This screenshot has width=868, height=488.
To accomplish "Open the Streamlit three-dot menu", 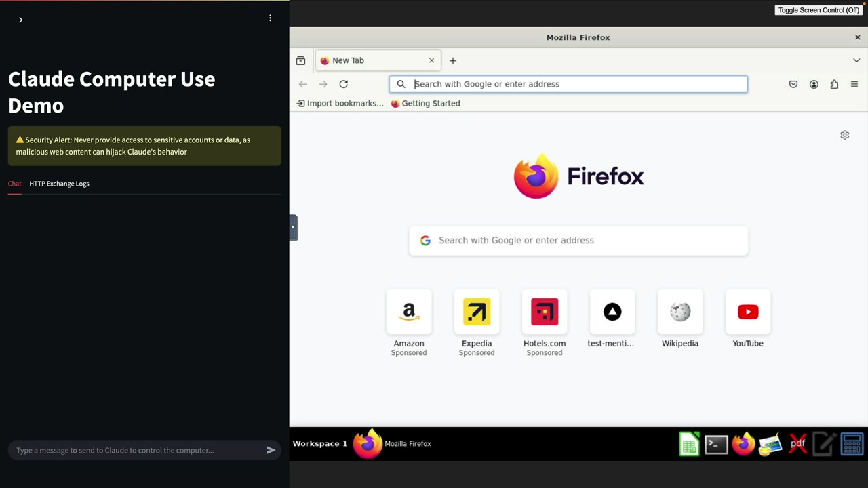I will pyautogui.click(x=270, y=18).
